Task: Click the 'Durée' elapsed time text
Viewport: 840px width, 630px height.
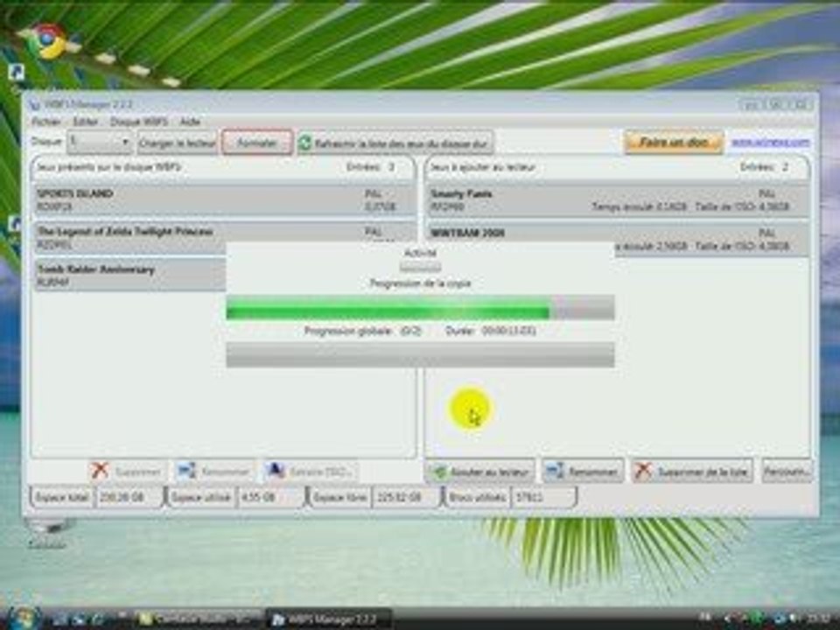Action: pos(491,331)
